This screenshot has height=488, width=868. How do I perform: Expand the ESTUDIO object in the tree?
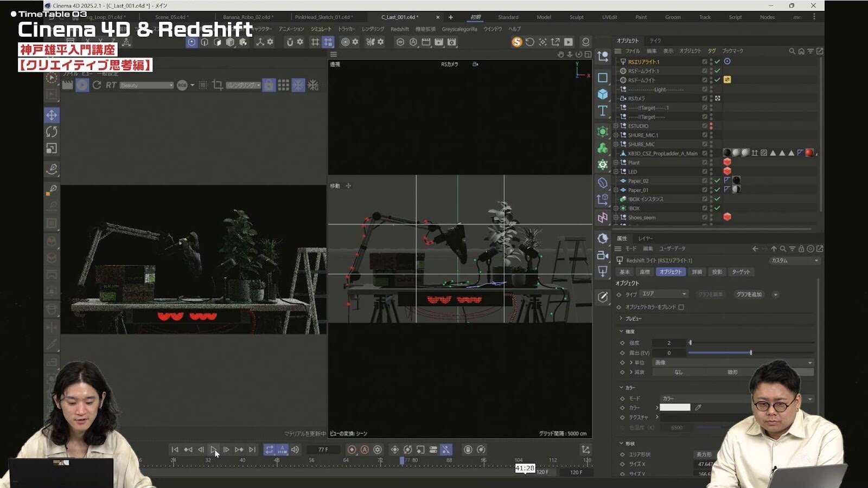point(616,126)
